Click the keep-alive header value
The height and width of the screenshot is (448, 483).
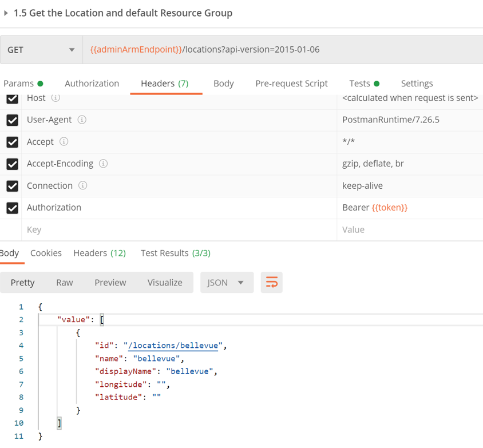pos(362,186)
